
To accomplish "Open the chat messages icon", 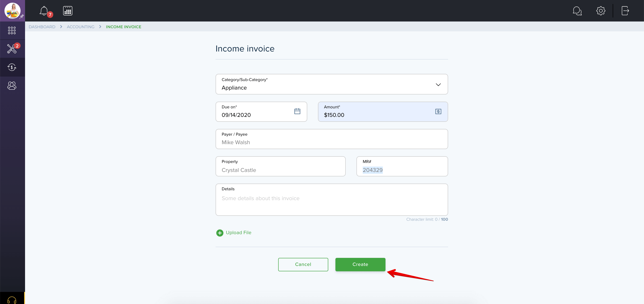I will click(577, 11).
